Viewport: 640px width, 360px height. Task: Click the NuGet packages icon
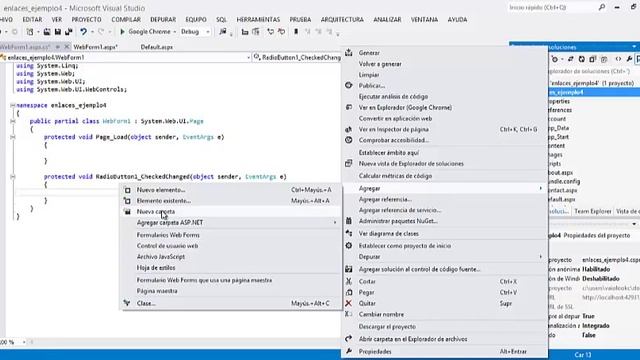(x=349, y=221)
